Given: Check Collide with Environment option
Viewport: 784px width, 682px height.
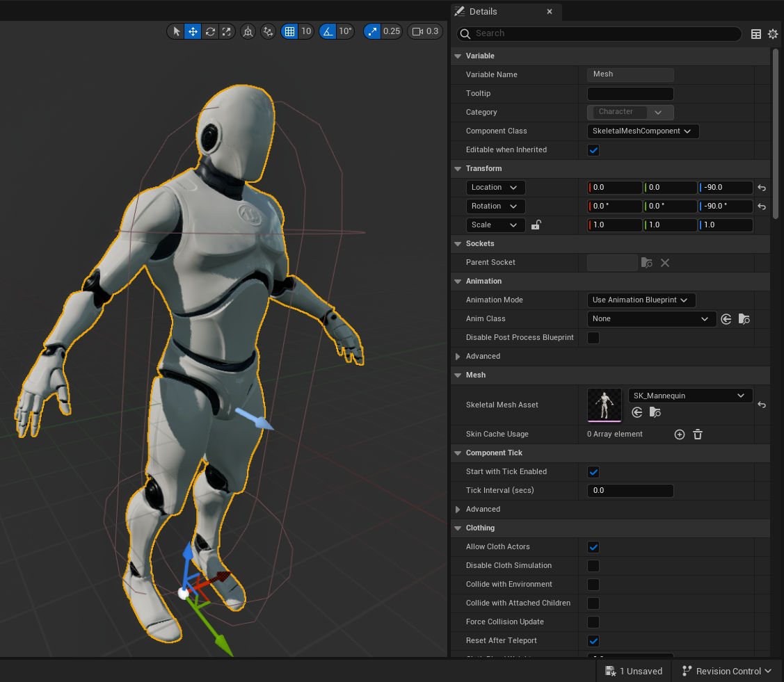Looking at the screenshot, I should [x=593, y=585].
